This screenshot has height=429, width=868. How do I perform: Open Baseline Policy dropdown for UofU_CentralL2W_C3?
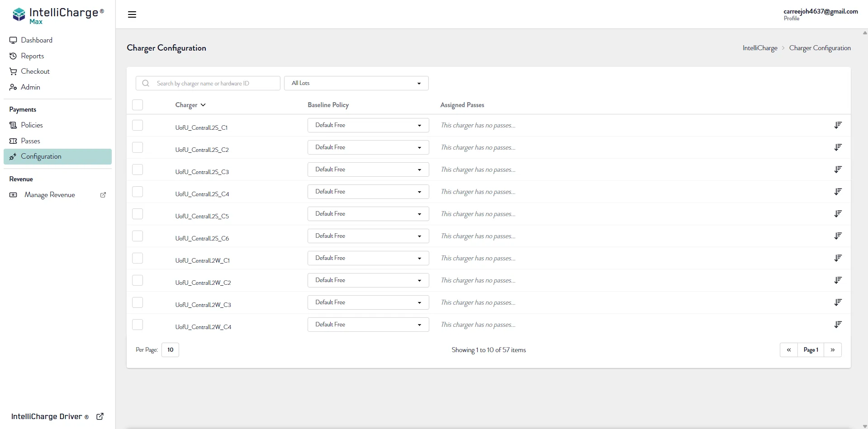(368, 302)
